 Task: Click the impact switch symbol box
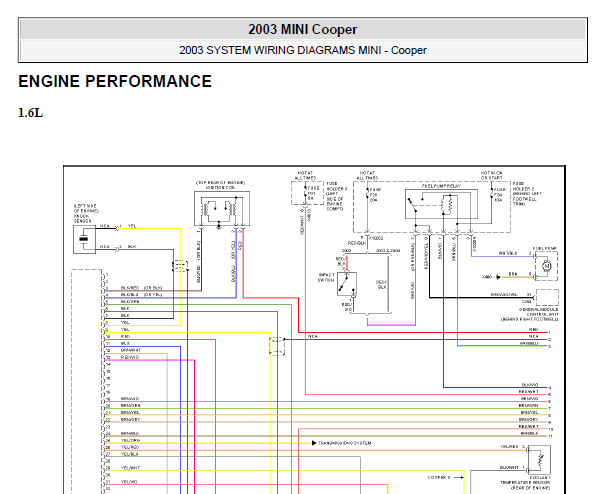pyautogui.click(x=347, y=284)
